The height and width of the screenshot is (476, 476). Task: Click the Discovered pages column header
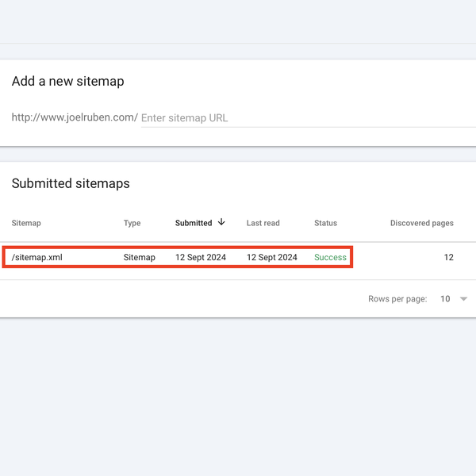[421, 223]
